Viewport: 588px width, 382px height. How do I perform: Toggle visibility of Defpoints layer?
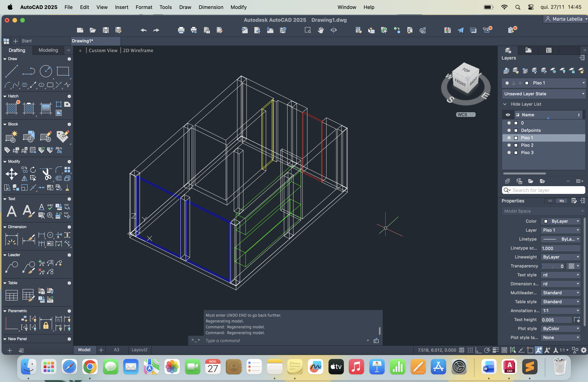(x=509, y=130)
